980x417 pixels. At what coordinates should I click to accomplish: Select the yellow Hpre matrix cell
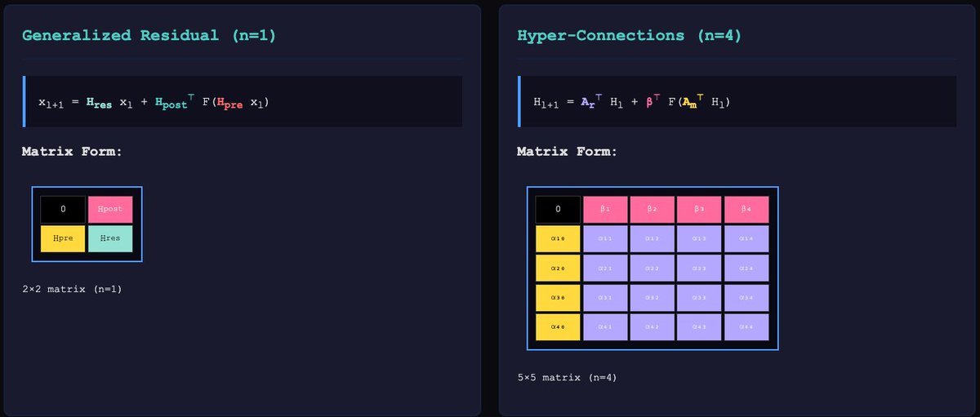tap(63, 238)
